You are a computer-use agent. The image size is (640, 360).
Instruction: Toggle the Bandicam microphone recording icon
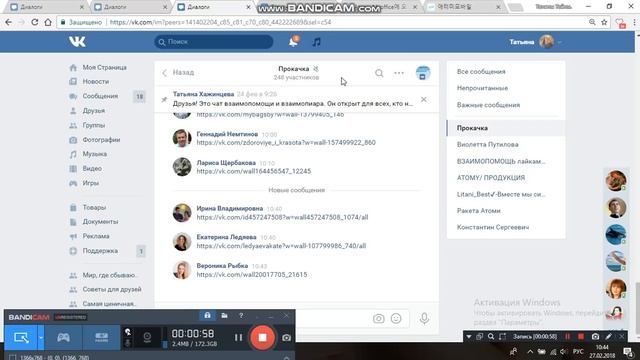[x=128, y=343]
